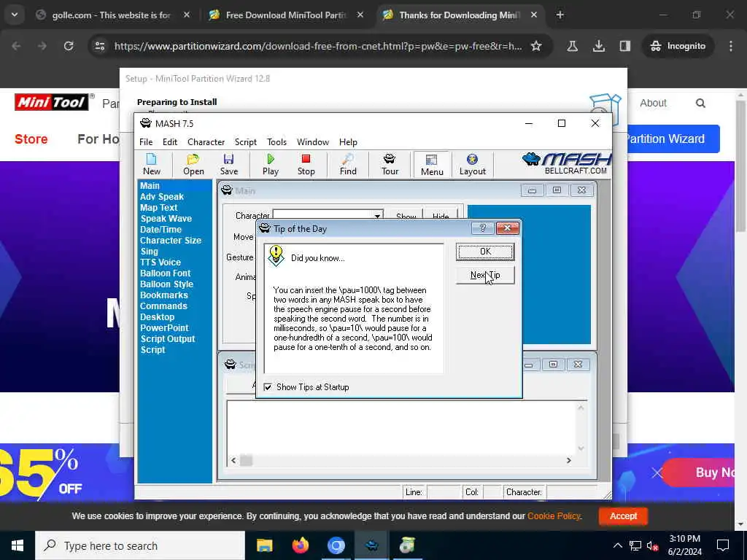
Task: Restore the Script child window
Action: (x=553, y=365)
